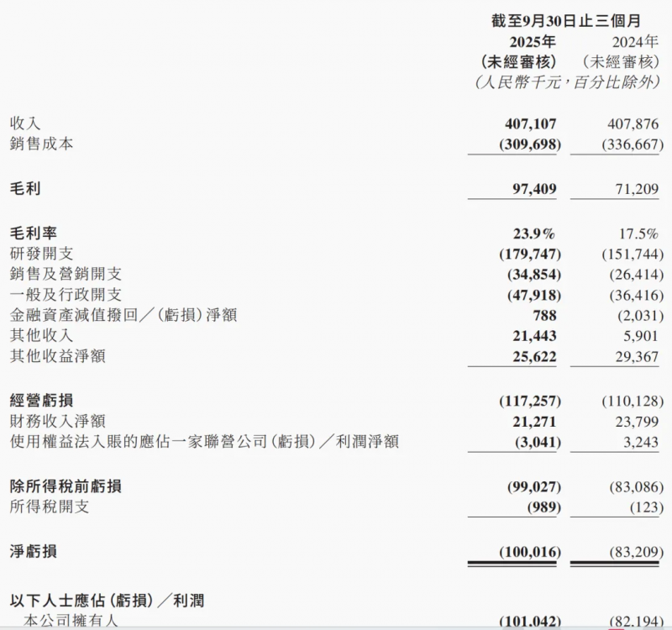
Task: Select the gross profit value 97,409
Action: (536, 188)
